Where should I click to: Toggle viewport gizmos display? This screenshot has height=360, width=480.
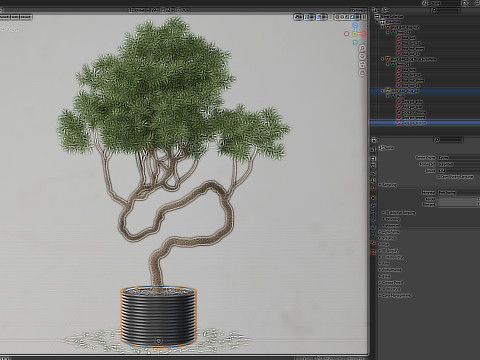click(307, 17)
